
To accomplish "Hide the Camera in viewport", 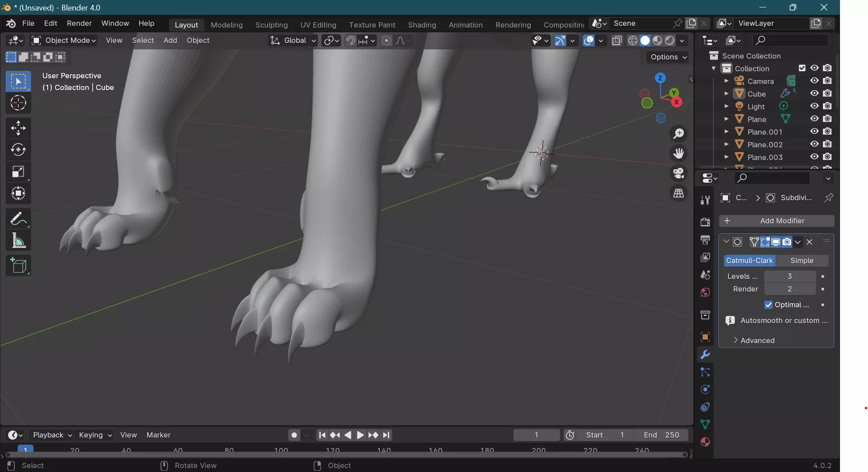I will point(814,81).
